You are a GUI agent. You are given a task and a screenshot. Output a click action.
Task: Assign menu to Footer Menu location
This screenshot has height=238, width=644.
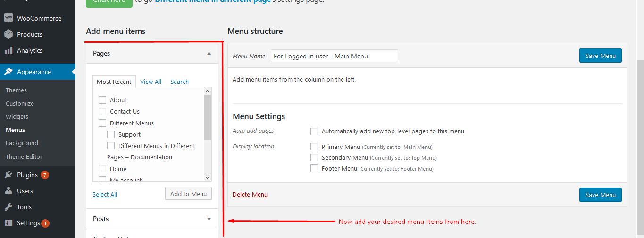pos(314,168)
